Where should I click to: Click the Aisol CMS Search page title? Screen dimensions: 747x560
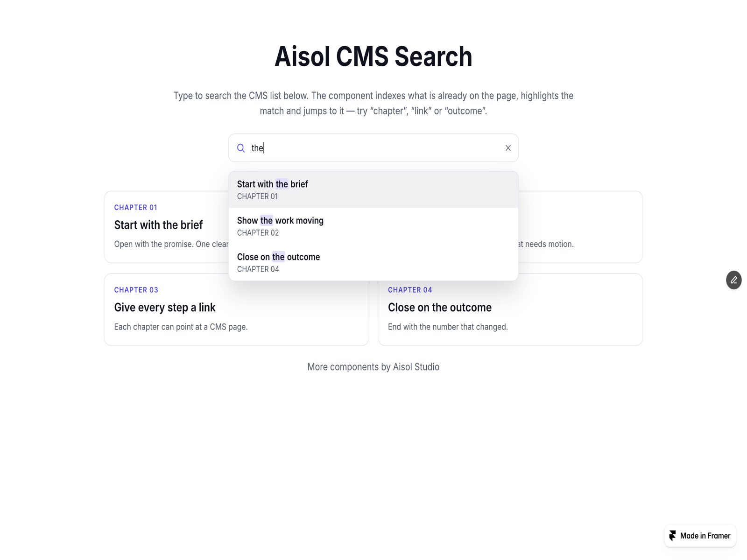pos(373,56)
